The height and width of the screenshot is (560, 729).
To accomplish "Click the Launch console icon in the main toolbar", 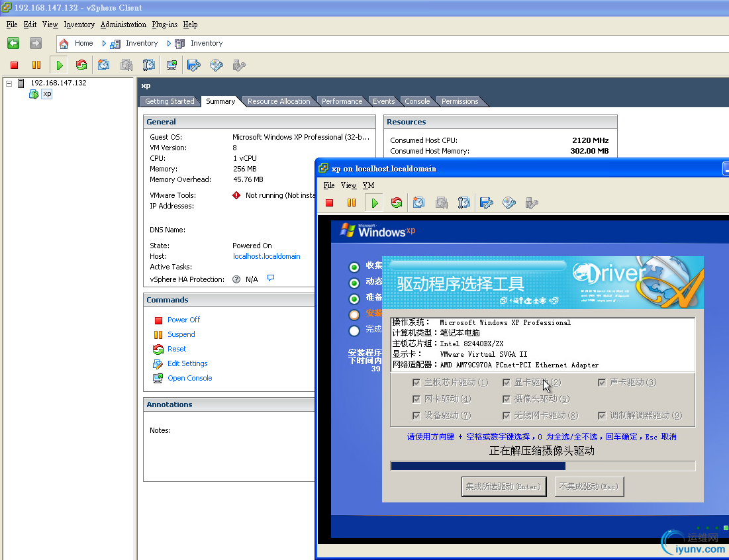I will point(171,65).
